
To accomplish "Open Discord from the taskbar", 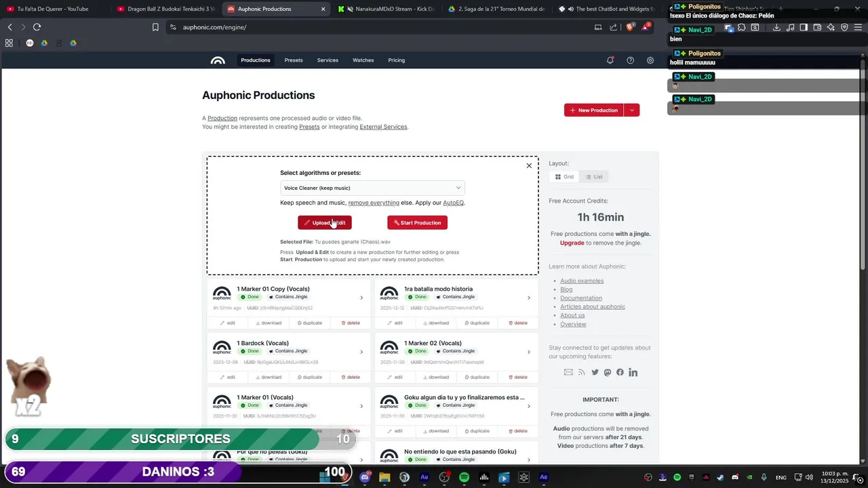I will (365, 477).
